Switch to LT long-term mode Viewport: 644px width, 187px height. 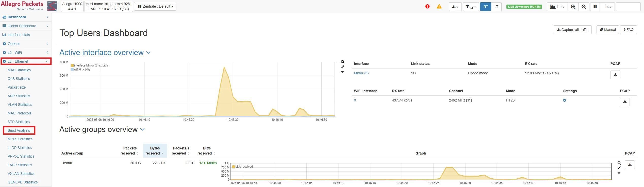click(496, 7)
